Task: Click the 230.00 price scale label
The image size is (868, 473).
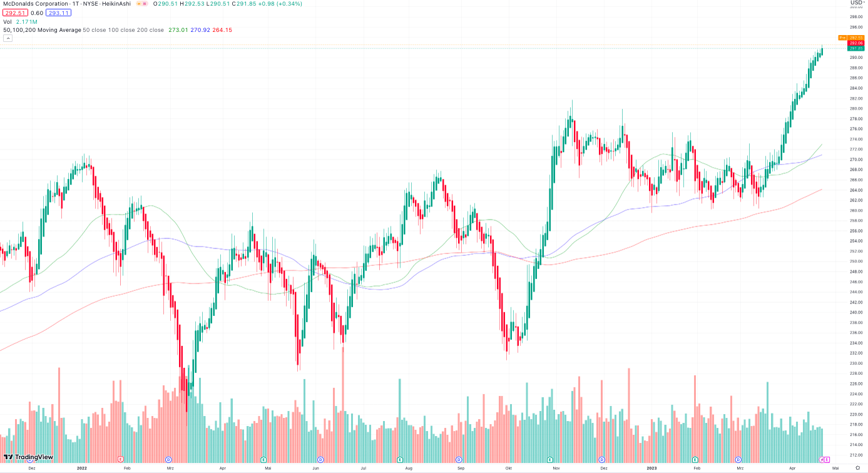Action: [856, 363]
